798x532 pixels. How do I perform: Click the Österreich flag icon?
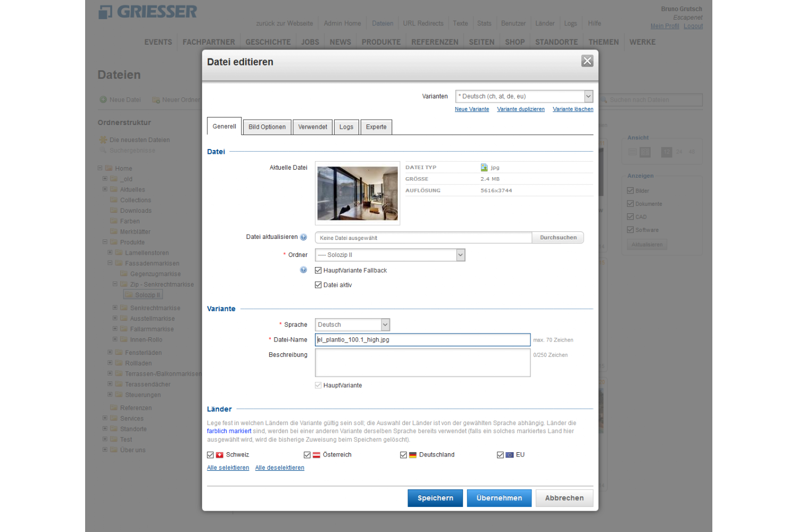pos(316,455)
